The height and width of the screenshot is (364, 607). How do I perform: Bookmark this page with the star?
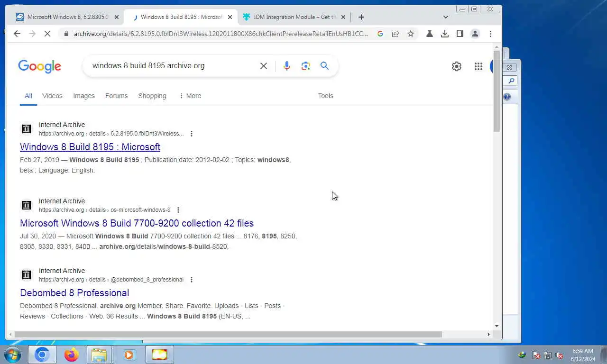point(411,34)
